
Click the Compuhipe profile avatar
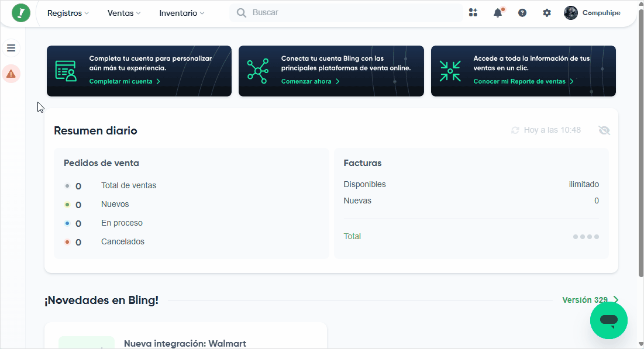(571, 13)
